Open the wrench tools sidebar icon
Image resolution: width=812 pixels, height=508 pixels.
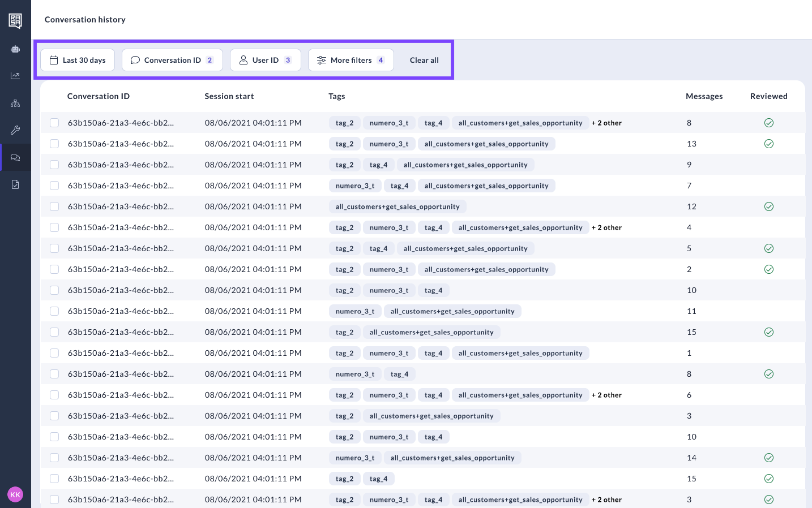pyautogui.click(x=15, y=130)
